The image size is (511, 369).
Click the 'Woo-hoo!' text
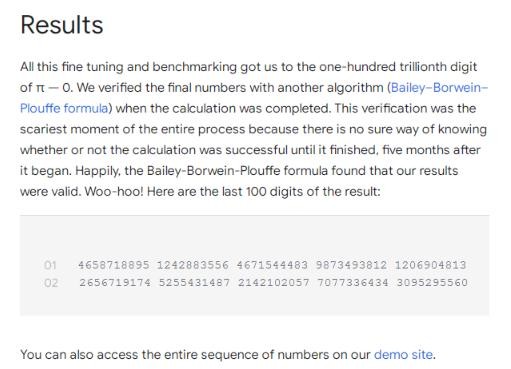114,192
